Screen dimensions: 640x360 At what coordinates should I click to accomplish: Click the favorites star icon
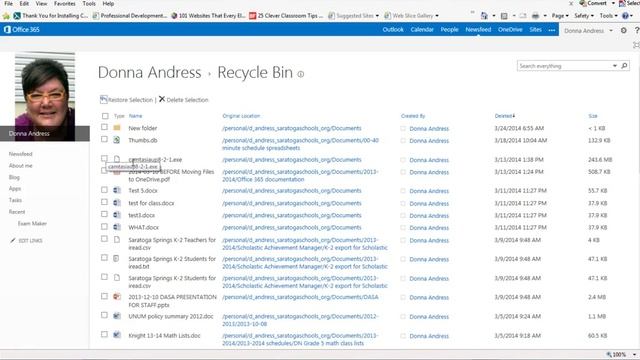(x=6, y=16)
